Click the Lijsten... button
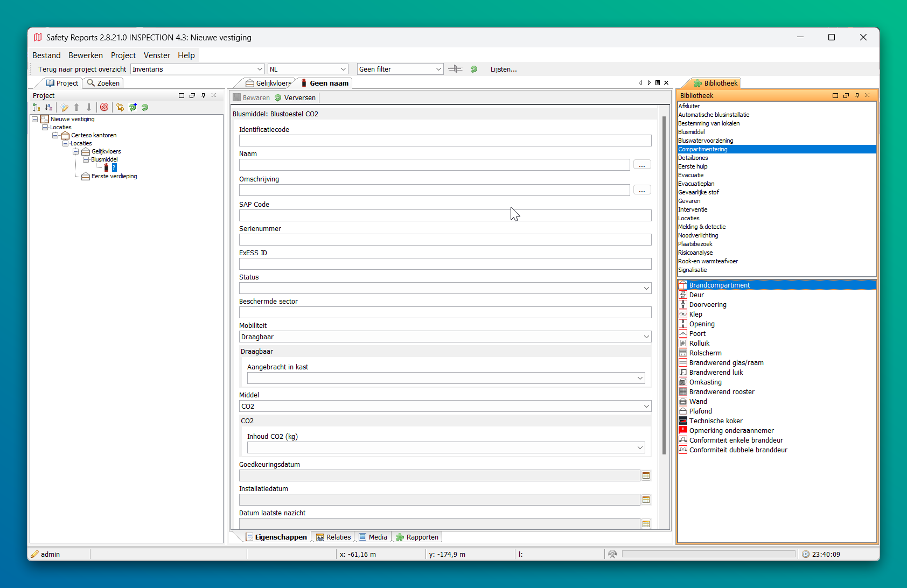 coord(503,69)
